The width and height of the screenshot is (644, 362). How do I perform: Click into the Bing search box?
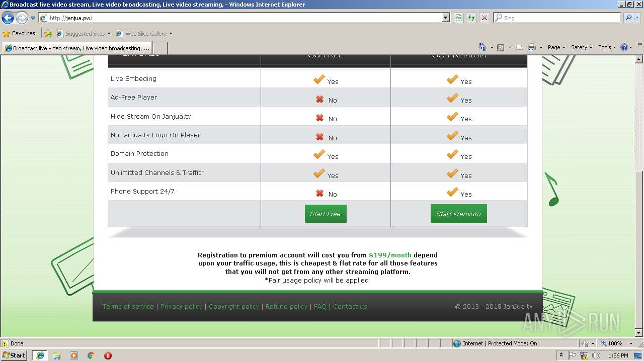557,18
